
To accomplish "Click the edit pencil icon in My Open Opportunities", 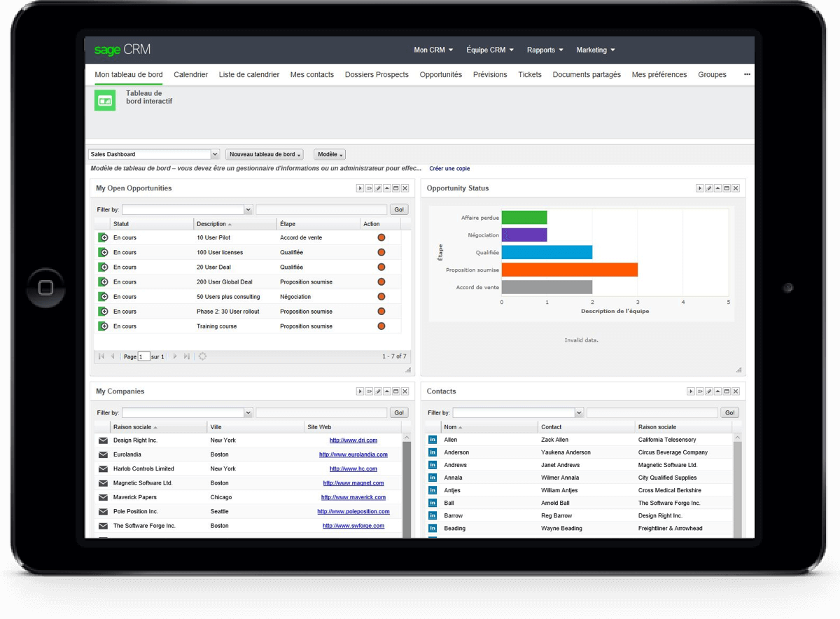I will coord(378,188).
